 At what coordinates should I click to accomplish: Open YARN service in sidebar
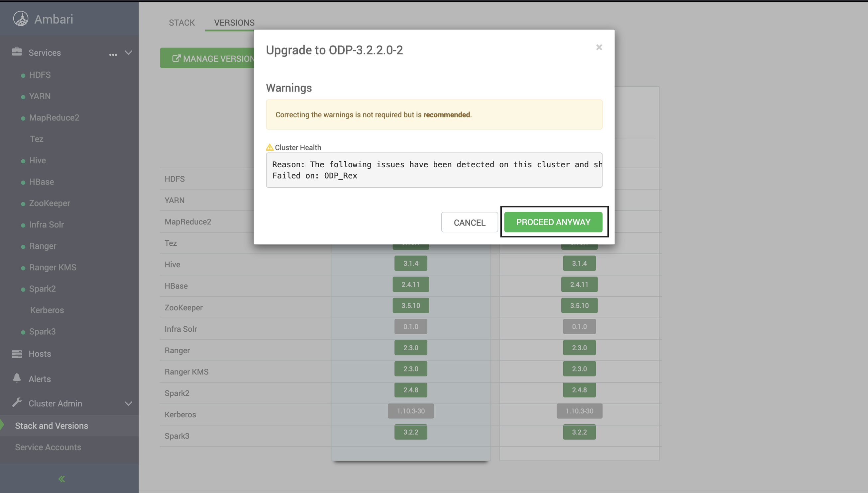(40, 96)
